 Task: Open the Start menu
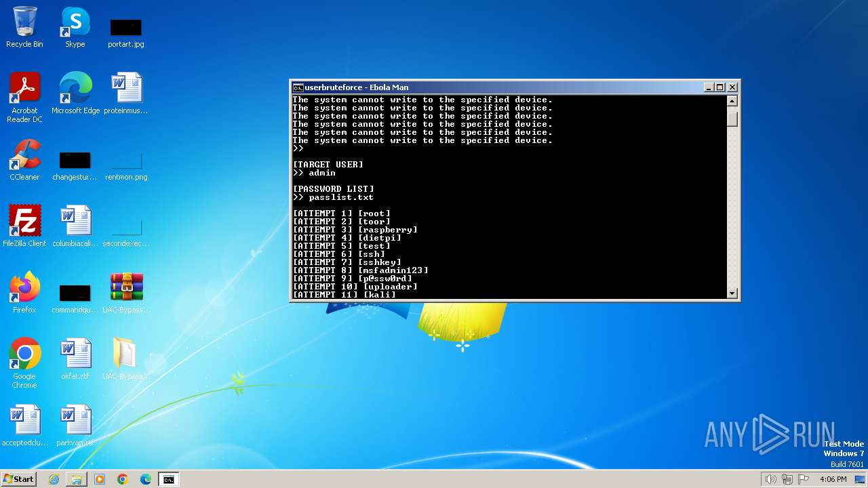pyautogui.click(x=18, y=479)
